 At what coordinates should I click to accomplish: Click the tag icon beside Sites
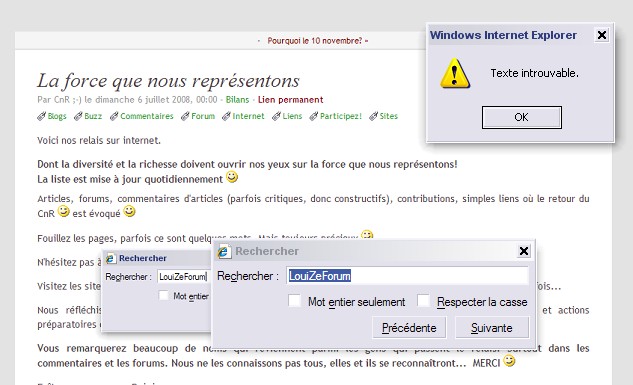pos(374,117)
